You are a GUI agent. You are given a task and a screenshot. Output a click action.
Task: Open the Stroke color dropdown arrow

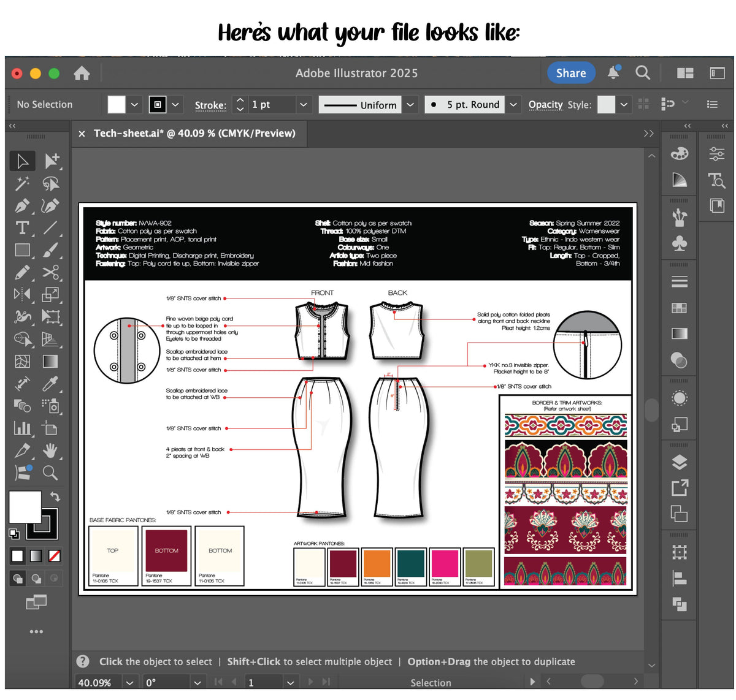175,105
